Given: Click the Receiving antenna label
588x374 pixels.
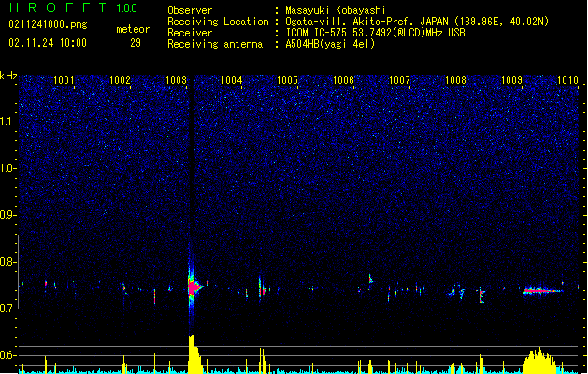Looking at the screenshot, I should [x=215, y=44].
